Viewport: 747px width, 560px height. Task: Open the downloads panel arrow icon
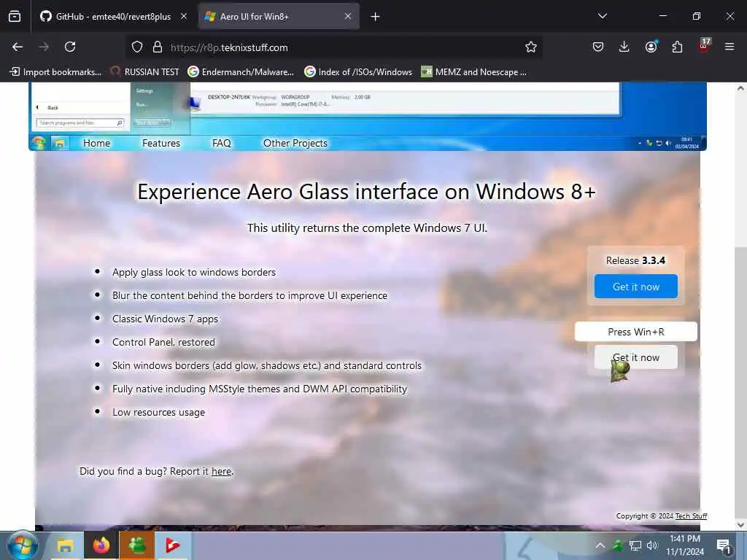click(x=624, y=47)
